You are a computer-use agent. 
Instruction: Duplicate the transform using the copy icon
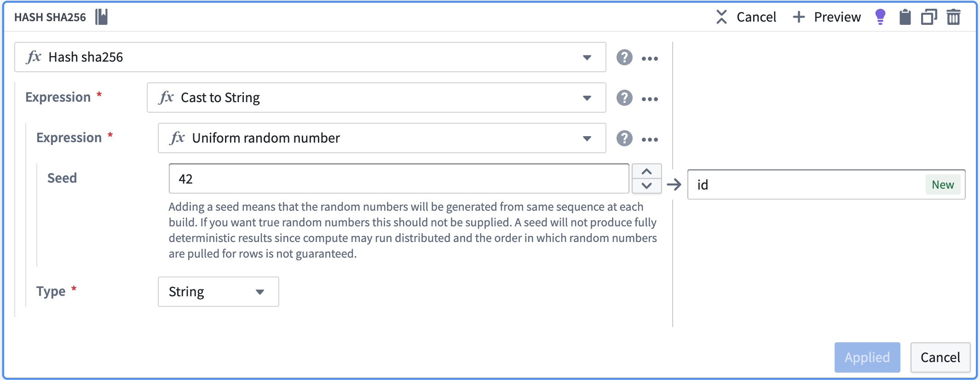[x=928, y=17]
